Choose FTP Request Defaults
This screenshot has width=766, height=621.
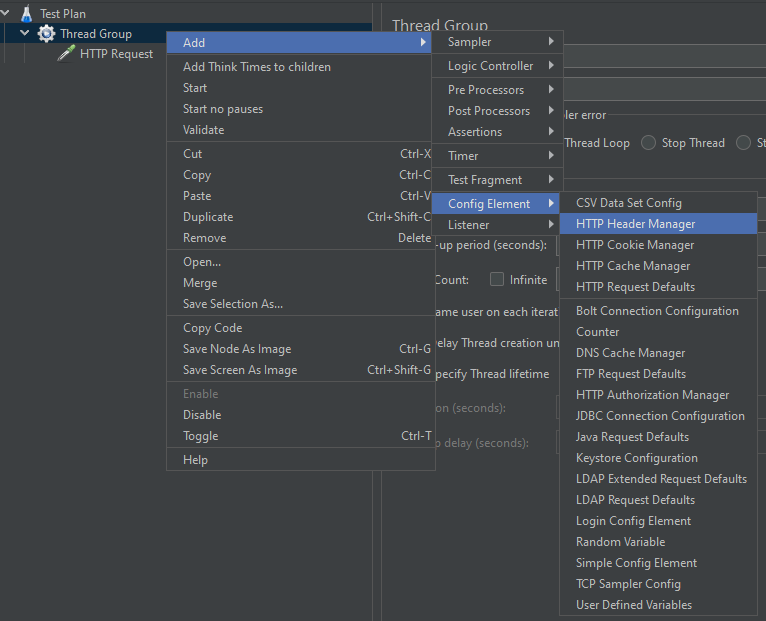(658, 374)
